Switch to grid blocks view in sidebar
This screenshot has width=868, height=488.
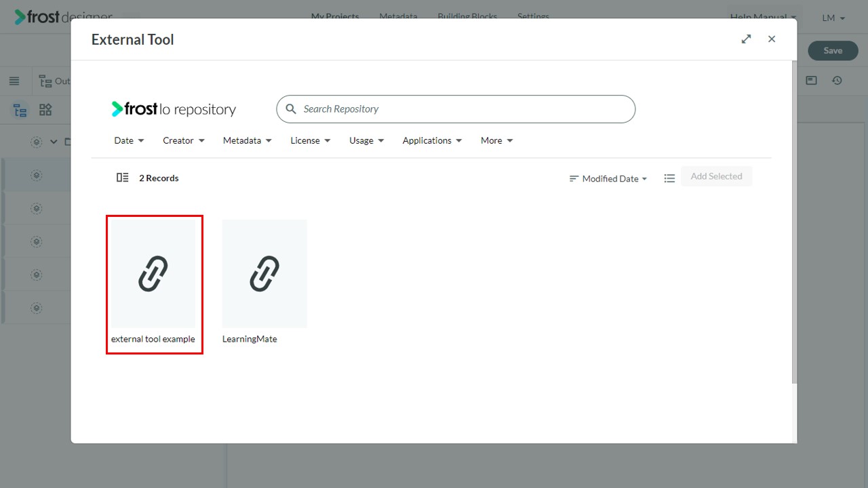click(45, 110)
